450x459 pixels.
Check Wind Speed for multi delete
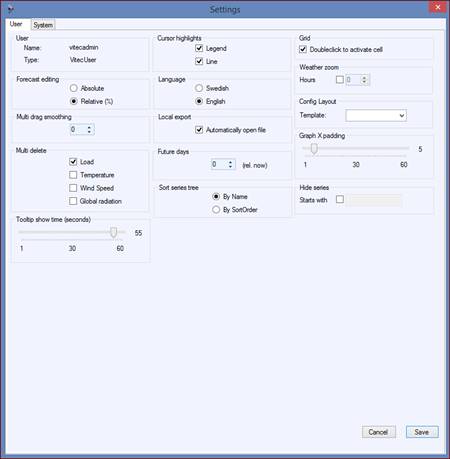click(73, 188)
